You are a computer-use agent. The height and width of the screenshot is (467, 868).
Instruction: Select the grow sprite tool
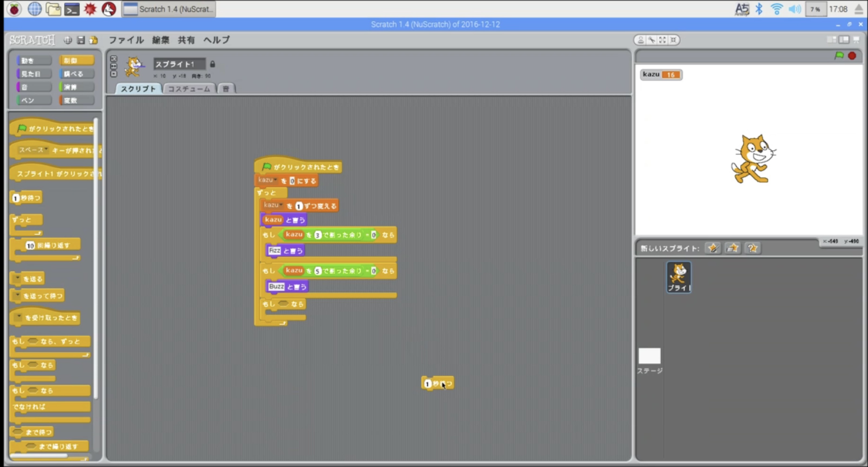pyautogui.click(x=662, y=40)
